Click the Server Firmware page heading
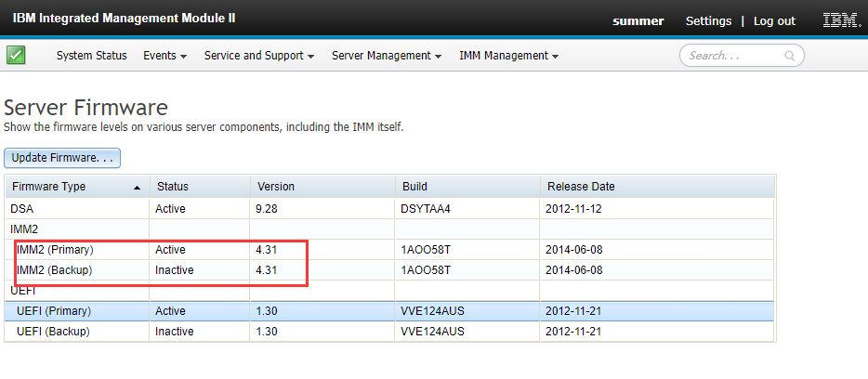This screenshot has height=379, width=868. (85, 108)
